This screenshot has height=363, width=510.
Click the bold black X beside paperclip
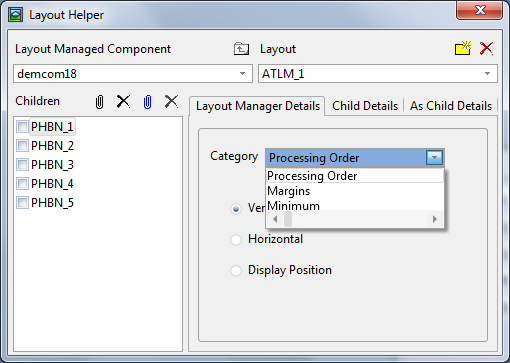tap(123, 101)
